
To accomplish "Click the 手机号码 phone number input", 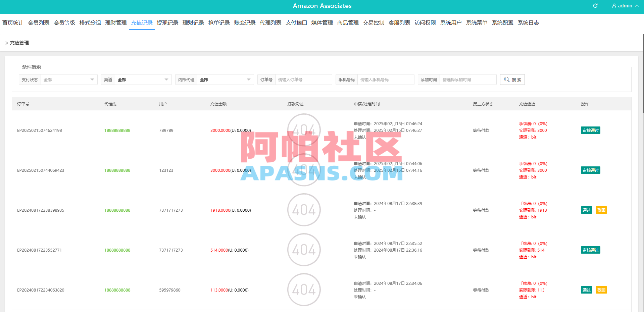I will [385, 80].
